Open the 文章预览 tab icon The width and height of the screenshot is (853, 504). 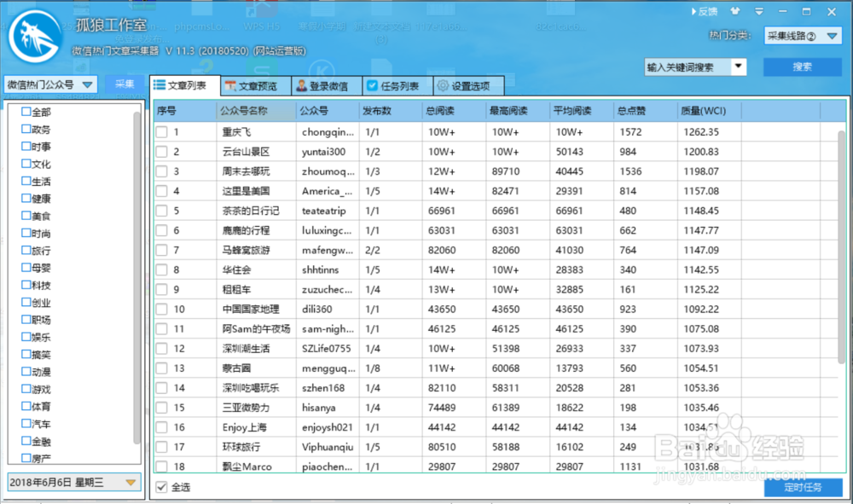(230, 84)
